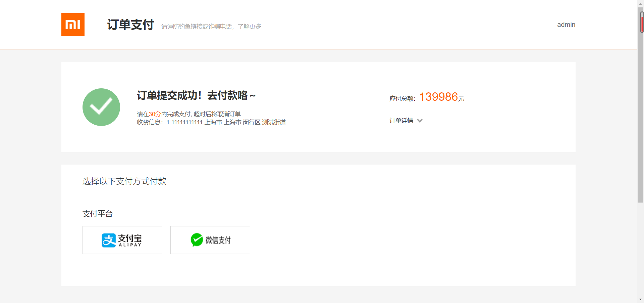The width and height of the screenshot is (644, 303).
Task: Click the vertical scrollbar thumb
Action: 641,105
